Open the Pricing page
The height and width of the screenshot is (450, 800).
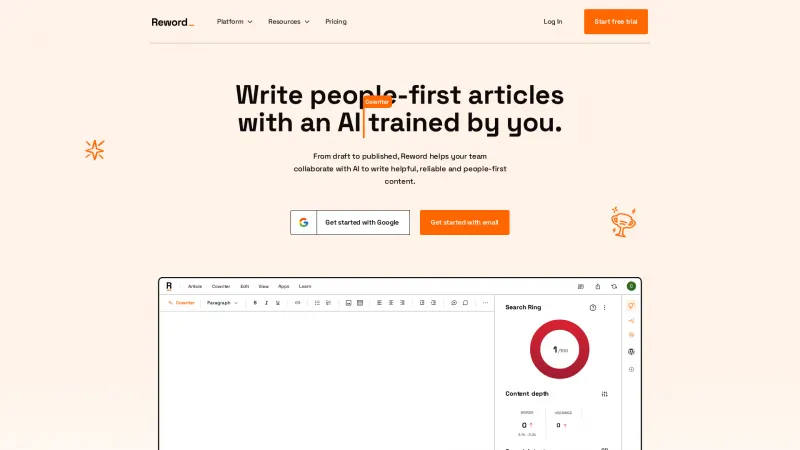pyautogui.click(x=336, y=21)
